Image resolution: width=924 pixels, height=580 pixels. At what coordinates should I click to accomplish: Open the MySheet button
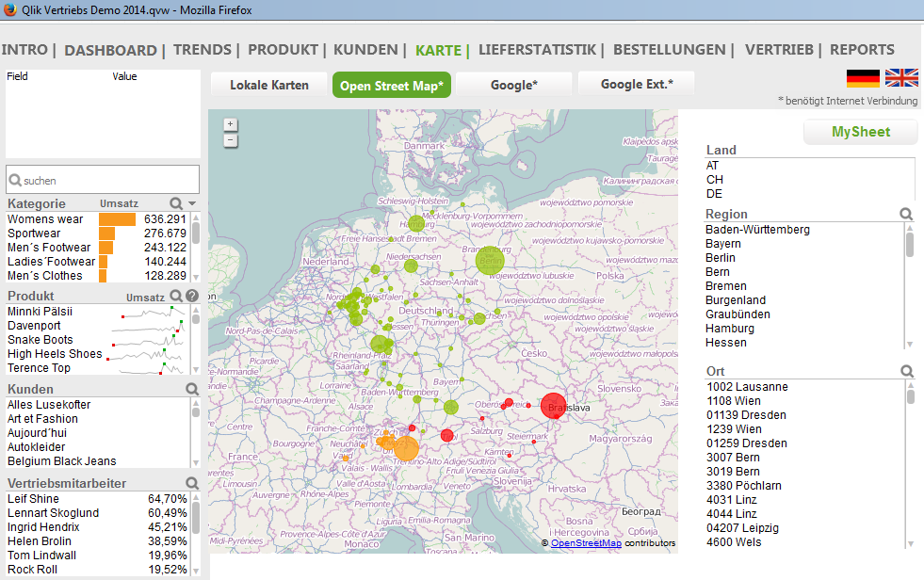tap(860, 132)
